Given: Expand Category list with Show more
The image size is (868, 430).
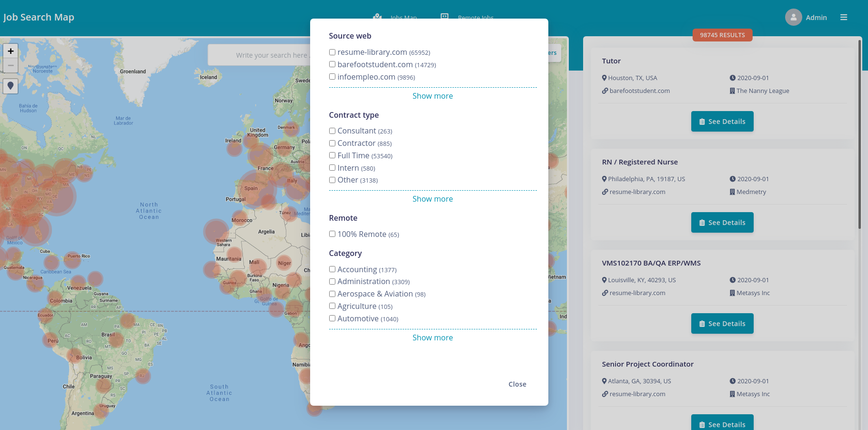Looking at the screenshot, I should pyautogui.click(x=433, y=338).
